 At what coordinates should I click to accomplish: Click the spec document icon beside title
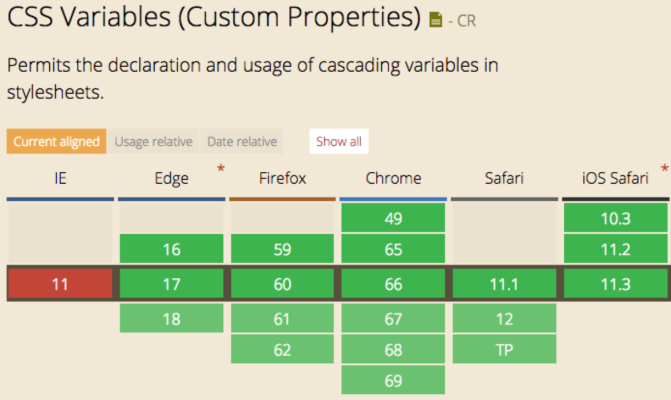click(x=435, y=20)
